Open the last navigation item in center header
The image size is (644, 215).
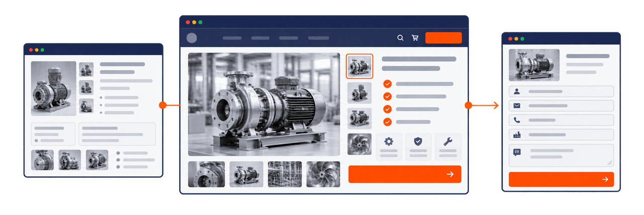pos(318,38)
